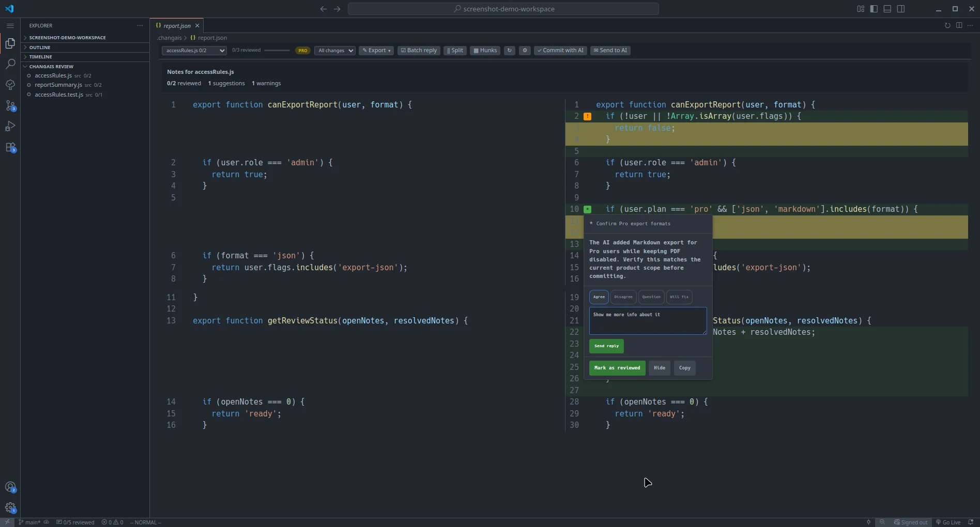Toggle Hunks view mode
Image resolution: width=980 pixels, height=527 pixels.
pos(485,51)
